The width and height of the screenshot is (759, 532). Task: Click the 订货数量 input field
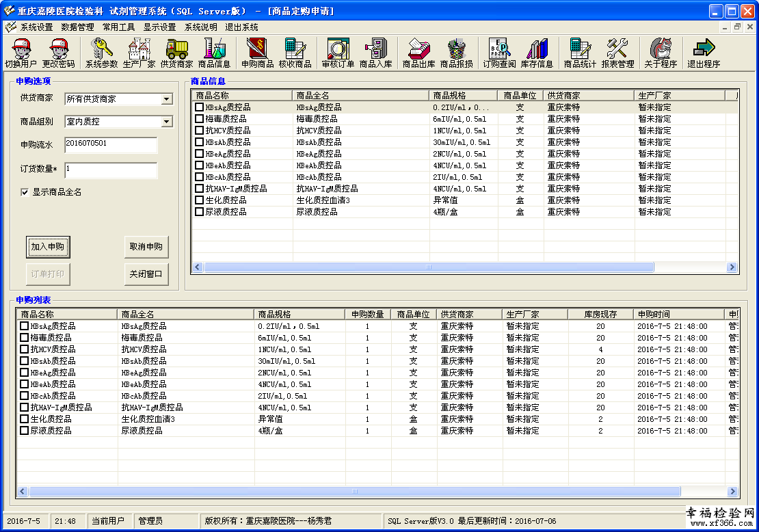pos(111,170)
